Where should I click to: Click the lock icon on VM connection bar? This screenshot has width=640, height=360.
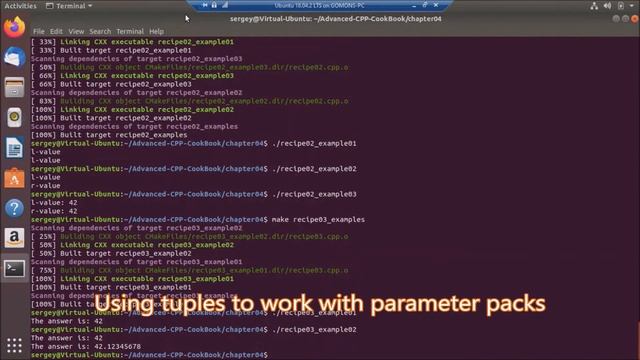point(214,5)
